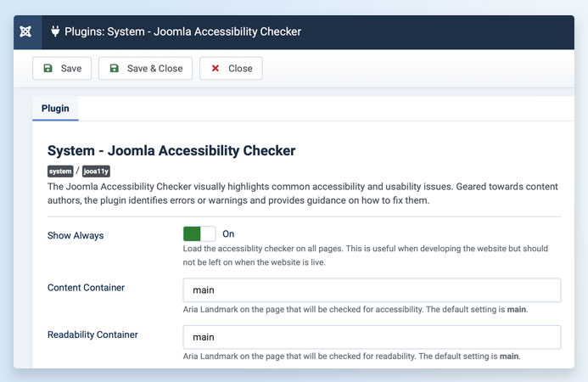Click the help text 'checked for accessibility'
588x382 pixels.
click(356, 310)
